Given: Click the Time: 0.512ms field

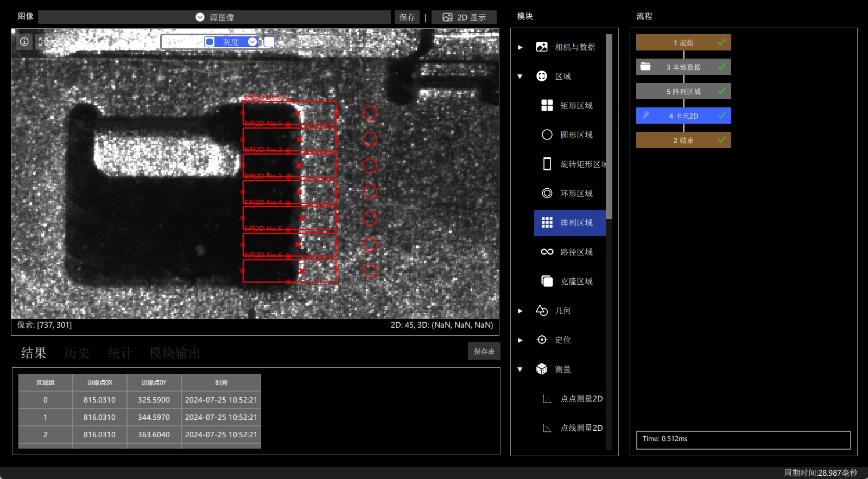Looking at the screenshot, I should pyautogui.click(x=743, y=440).
